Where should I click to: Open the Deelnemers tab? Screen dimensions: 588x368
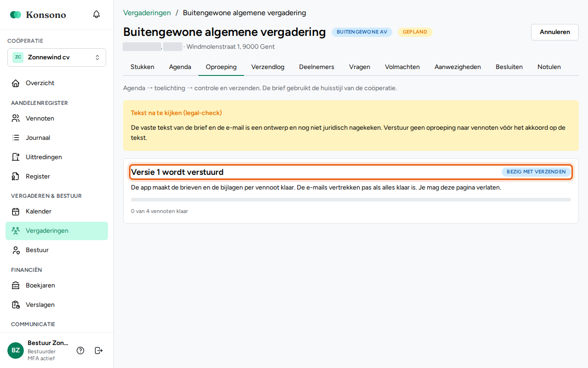317,67
